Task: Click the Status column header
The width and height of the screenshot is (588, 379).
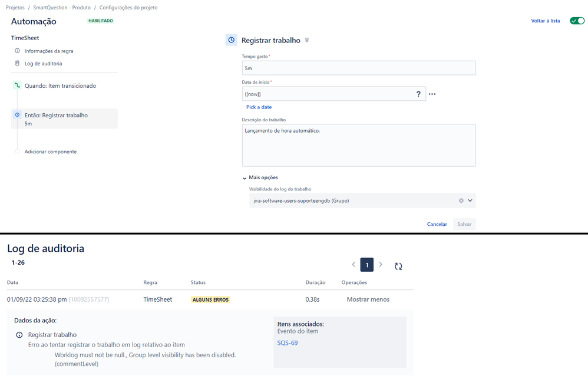Action: tap(198, 282)
